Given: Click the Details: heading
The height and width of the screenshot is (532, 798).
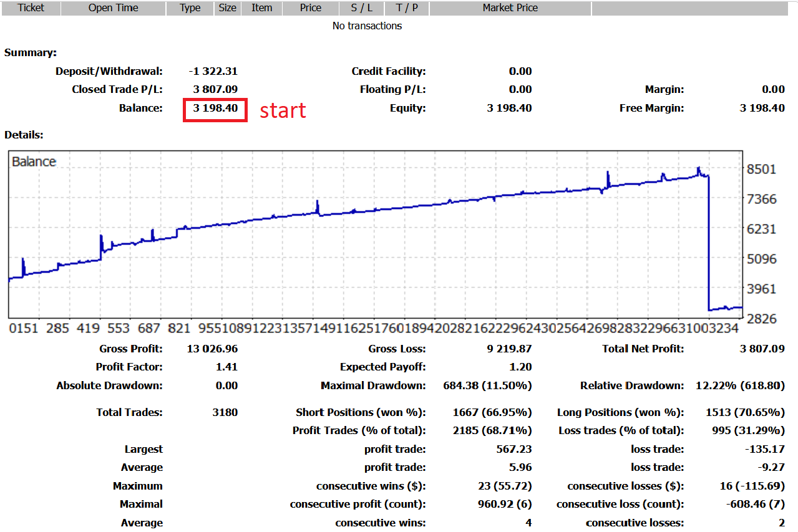Looking at the screenshot, I should click(x=24, y=135).
